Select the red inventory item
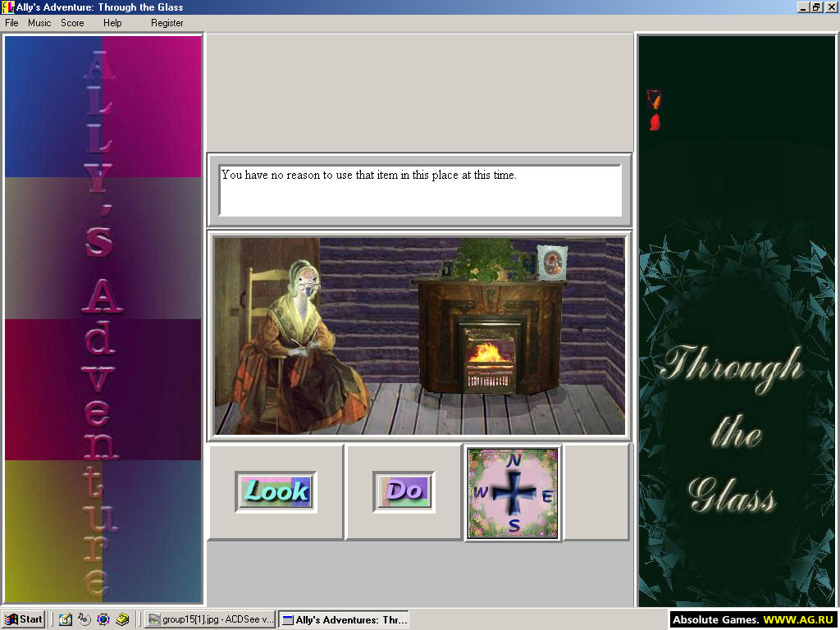Image resolution: width=840 pixels, height=630 pixels. tap(655, 122)
